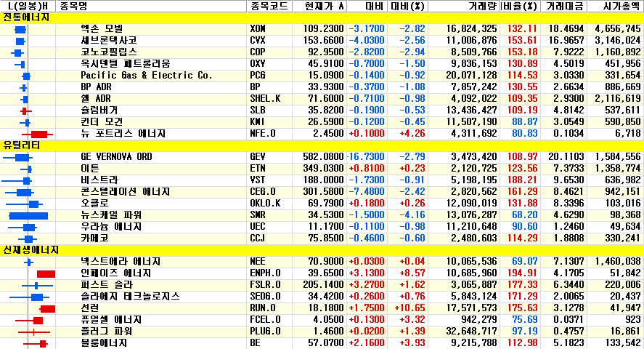Open Pacific Gas & Electric Co. row

[x=146, y=76]
